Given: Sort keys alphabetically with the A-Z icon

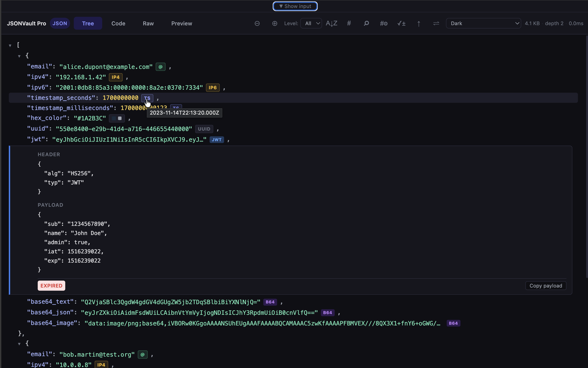Looking at the screenshot, I should [x=331, y=23].
